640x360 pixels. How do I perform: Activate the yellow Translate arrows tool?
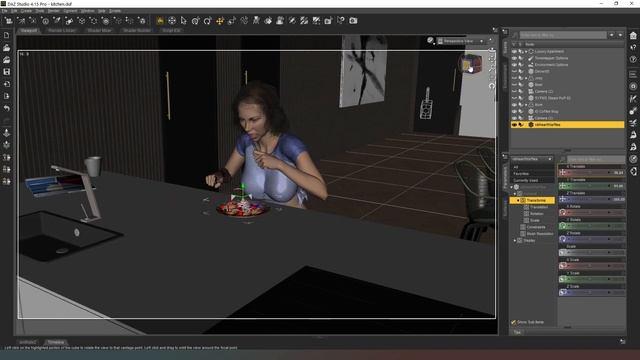(x=220, y=20)
